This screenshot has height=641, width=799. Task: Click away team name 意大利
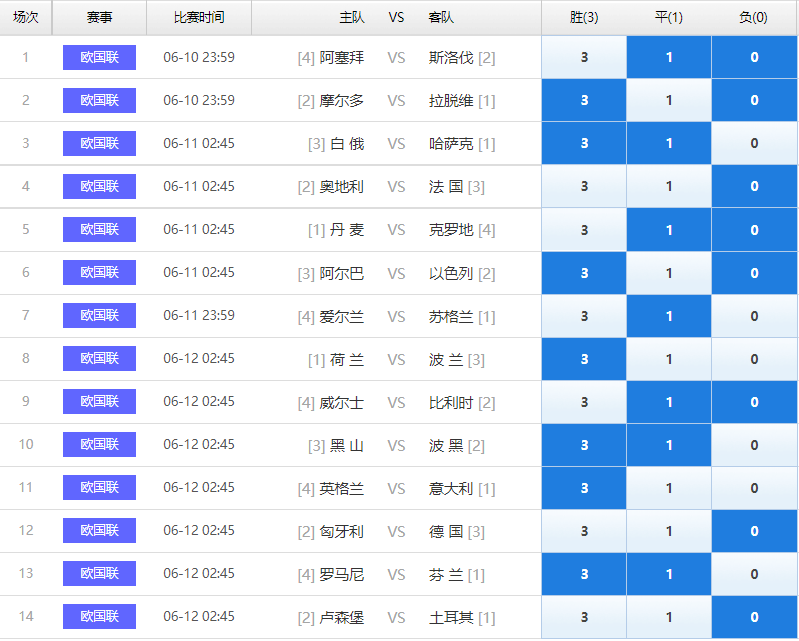[451, 488]
